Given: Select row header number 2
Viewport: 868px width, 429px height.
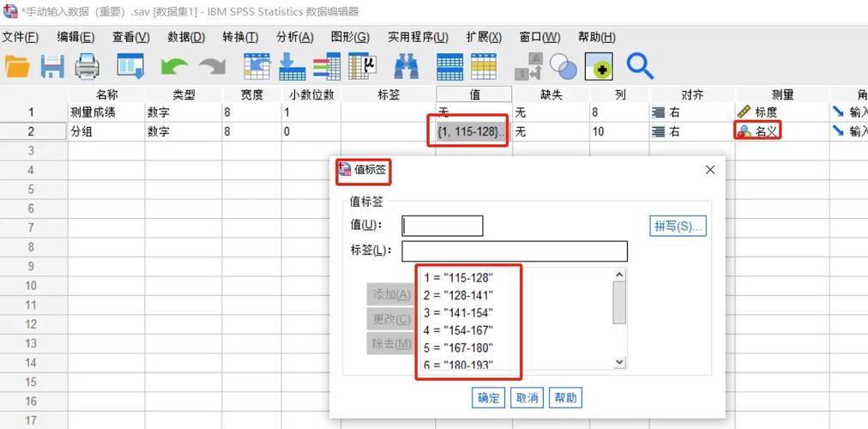Looking at the screenshot, I should [33, 132].
